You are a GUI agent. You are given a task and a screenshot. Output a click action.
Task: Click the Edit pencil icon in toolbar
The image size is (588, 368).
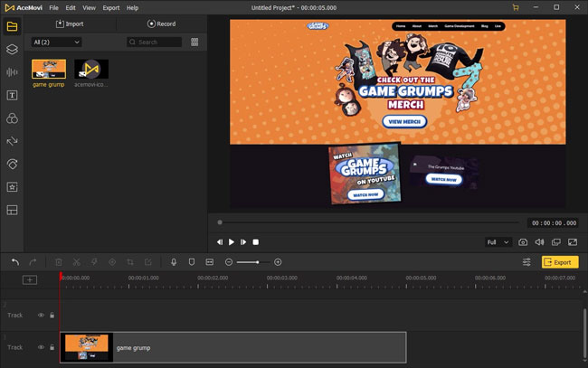148,262
